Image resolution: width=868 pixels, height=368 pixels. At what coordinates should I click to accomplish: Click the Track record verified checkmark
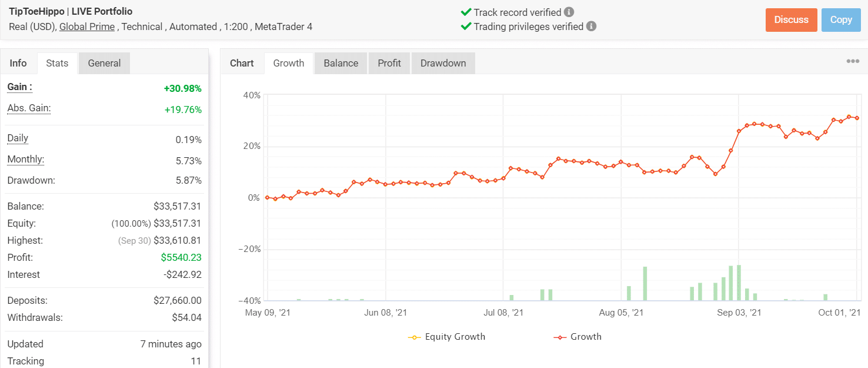pyautogui.click(x=466, y=12)
